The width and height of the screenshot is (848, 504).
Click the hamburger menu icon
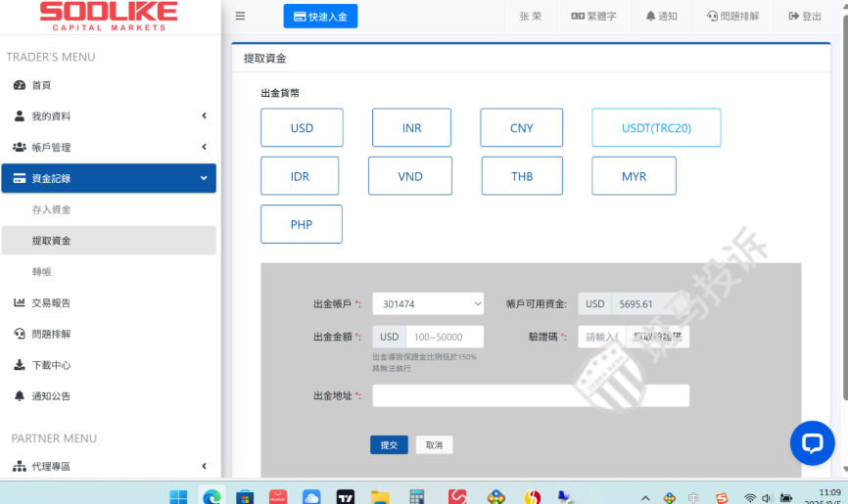pos(241,17)
